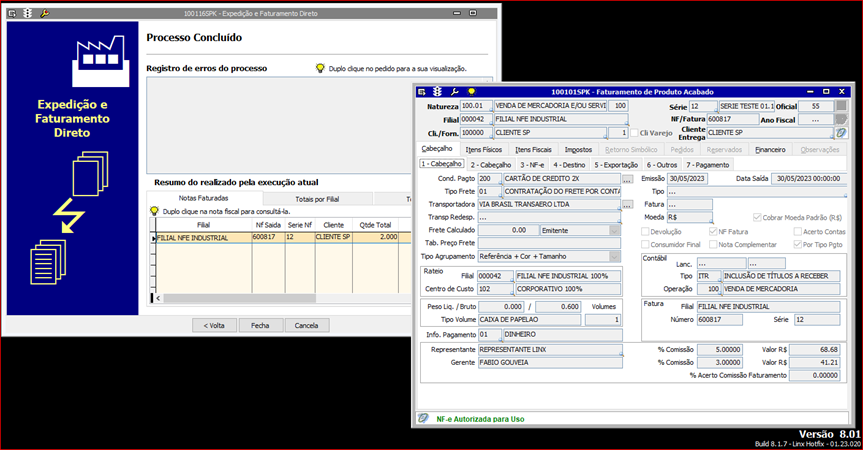Click the Contábil Tipo code field ITR
863x450 pixels.
[x=708, y=276]
